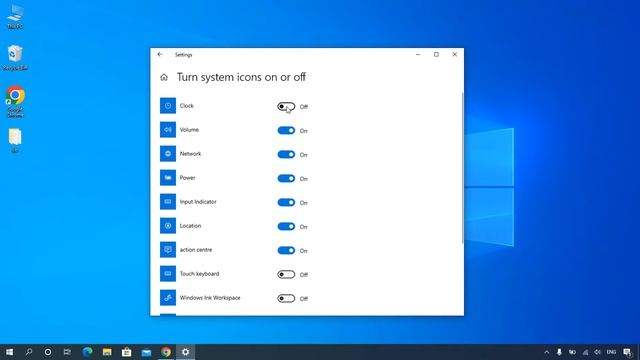Screen dimensions: 640x360
Task: Click the ENG language indicator
Action: [x=611, y=352]
